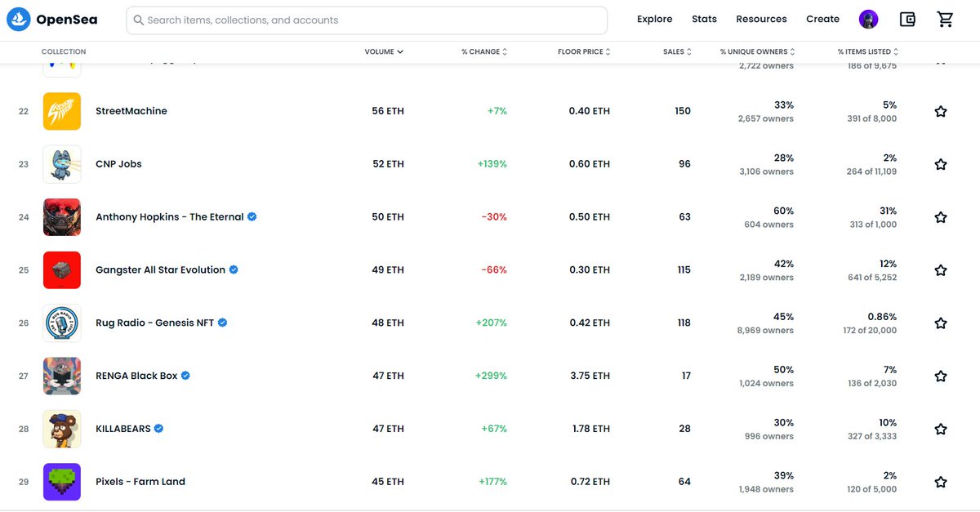The width and height of the screenshot is (980, 512).
Task: Click +139% change for CNP Jobs
Action: click(492, 164)
